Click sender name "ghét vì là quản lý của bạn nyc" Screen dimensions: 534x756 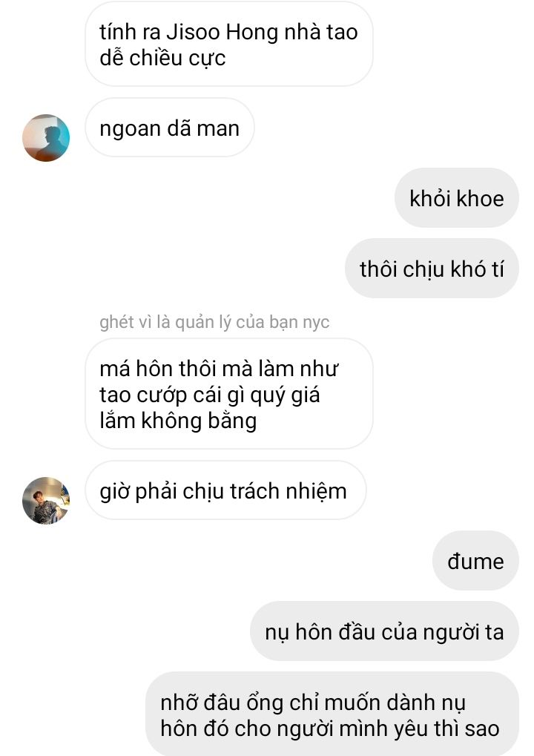pos(214,321)
